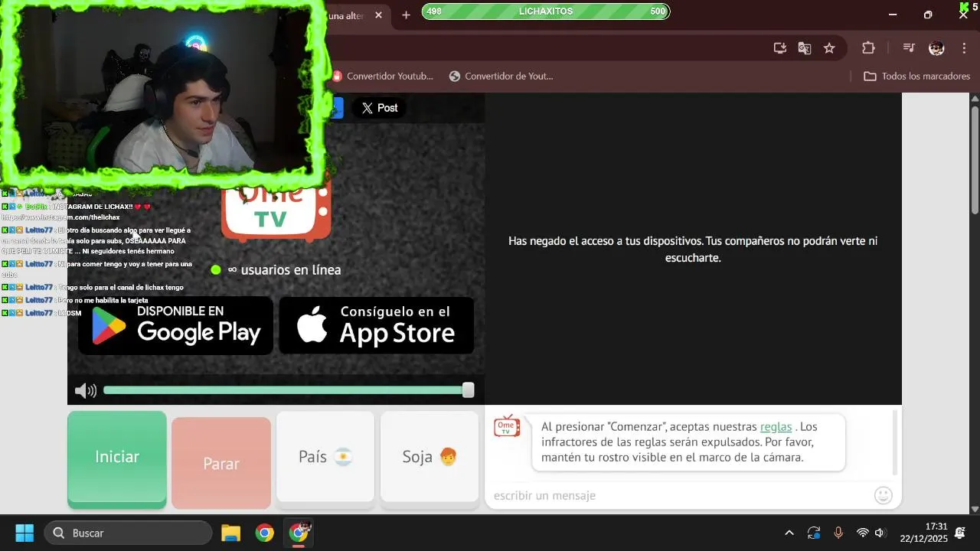
Task: Click the usuarios en línea text
Action: coord(291,269)
